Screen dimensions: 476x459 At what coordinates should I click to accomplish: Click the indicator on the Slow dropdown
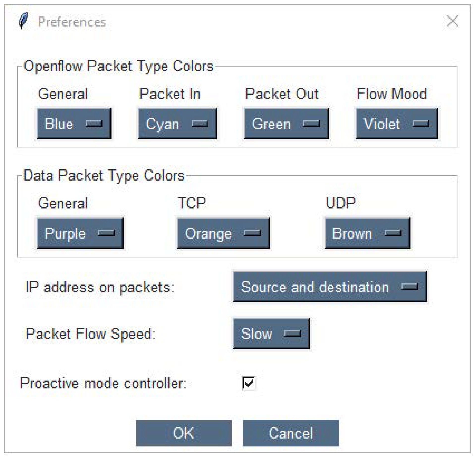[293, 334]
